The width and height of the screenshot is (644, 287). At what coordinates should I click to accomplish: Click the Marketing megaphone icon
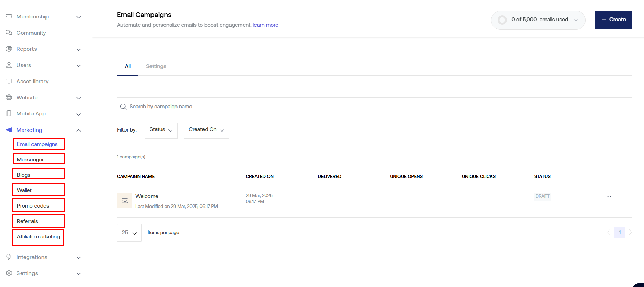point(9,130)
